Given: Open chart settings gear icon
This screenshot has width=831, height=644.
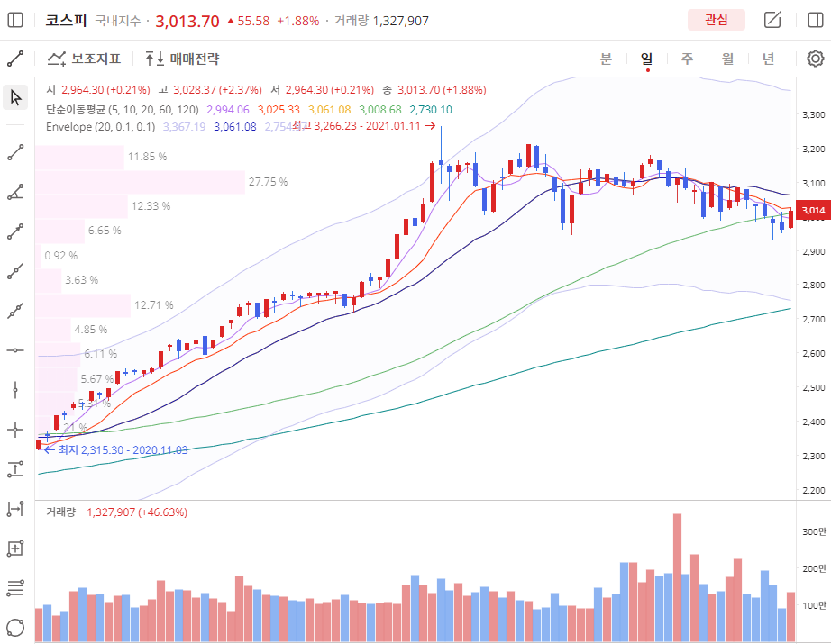Looking at the screenshot, I should 815,59.
